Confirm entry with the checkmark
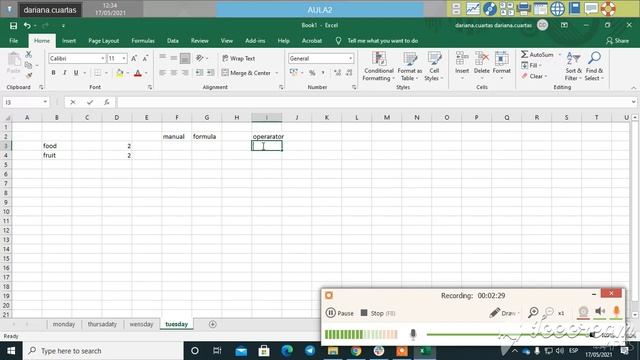640x360 pixels. point(90,102)
